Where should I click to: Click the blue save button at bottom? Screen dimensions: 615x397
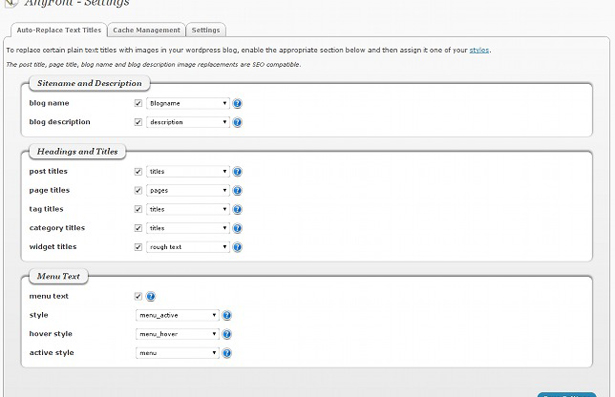click(567, 394)
